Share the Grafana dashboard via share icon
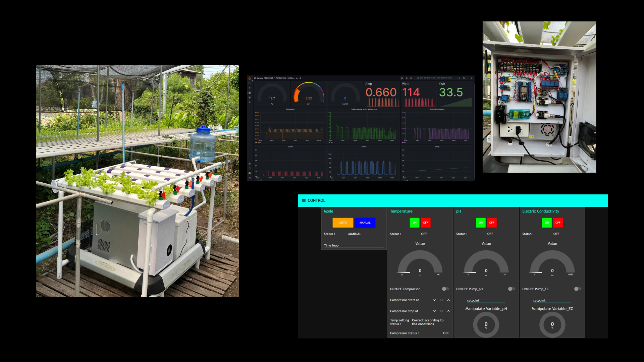 300,78
